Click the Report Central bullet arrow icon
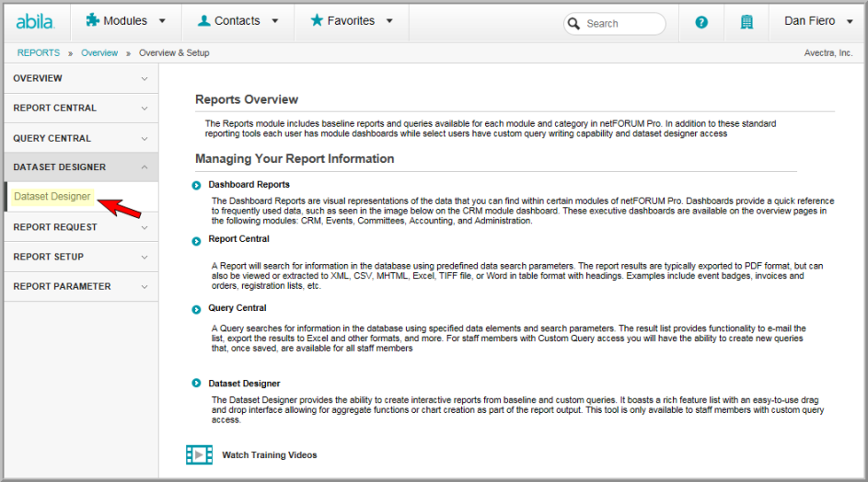868x482 pixels. click(x=196, y=241)
